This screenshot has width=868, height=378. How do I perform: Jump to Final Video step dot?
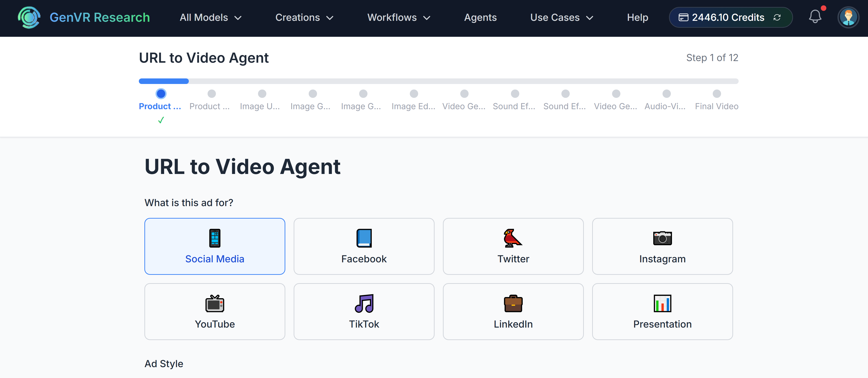717,94
